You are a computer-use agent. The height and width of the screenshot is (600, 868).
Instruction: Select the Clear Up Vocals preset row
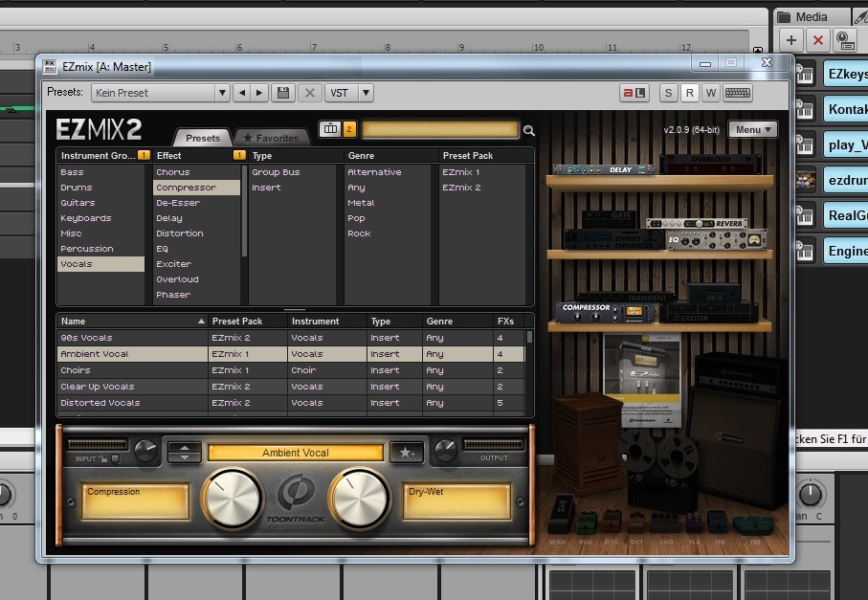tap(291, 387)
